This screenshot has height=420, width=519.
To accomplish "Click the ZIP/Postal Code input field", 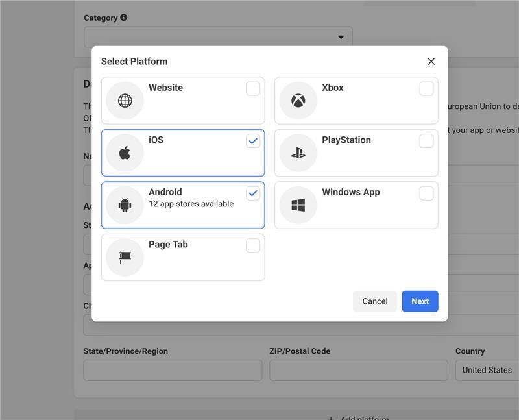I will click(x=359, y=370).
